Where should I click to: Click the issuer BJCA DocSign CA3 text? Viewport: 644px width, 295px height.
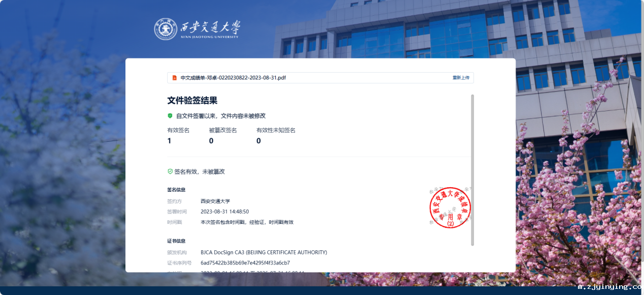264,252
